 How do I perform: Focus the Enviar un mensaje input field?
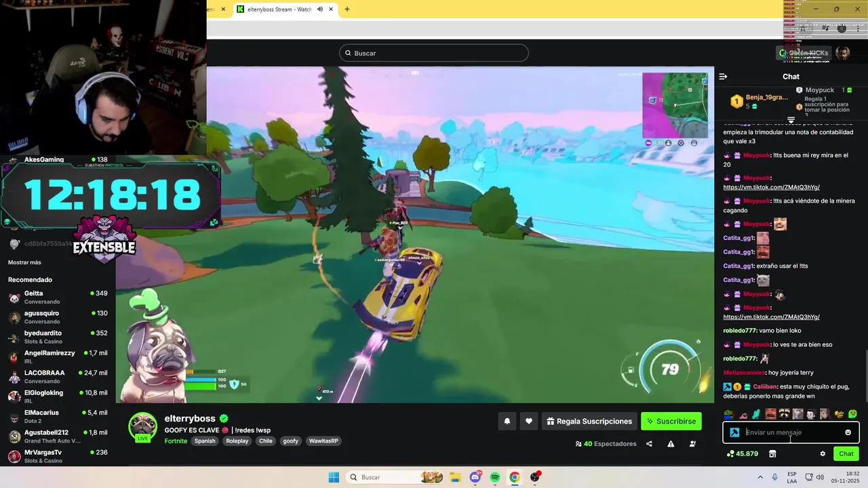pyautogui.click(x=791, y=432)
